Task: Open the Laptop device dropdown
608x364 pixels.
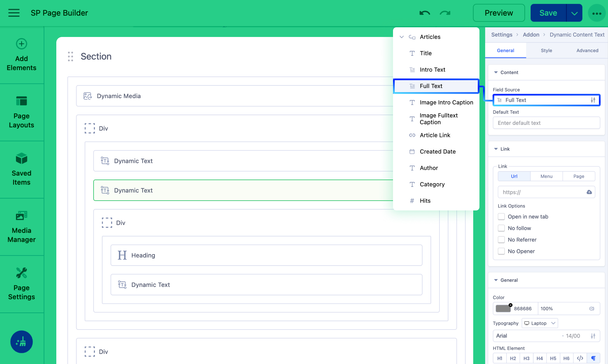Action: (540, 323)
